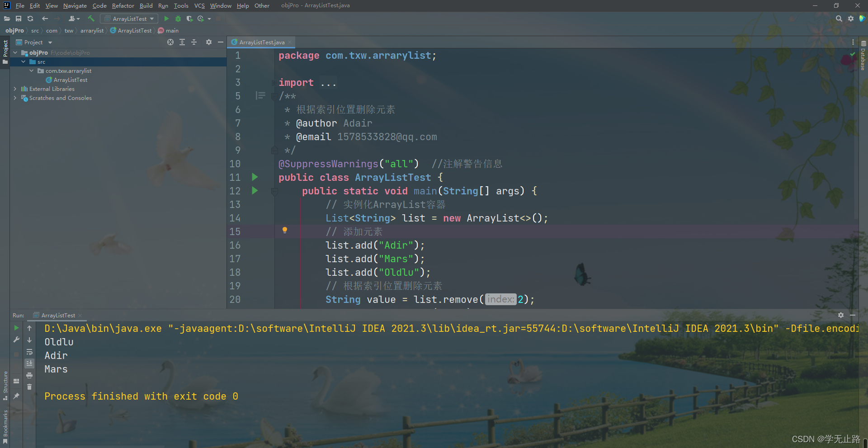Click the run gutter arrow on line 11

255,177
